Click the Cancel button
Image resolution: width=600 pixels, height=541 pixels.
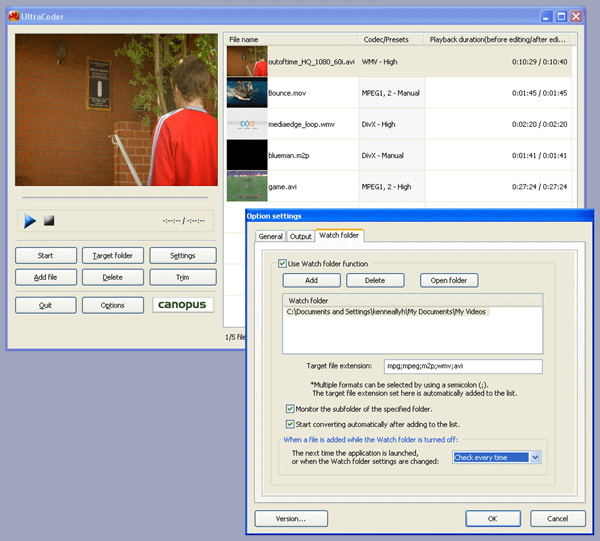(x=558, y=518)
